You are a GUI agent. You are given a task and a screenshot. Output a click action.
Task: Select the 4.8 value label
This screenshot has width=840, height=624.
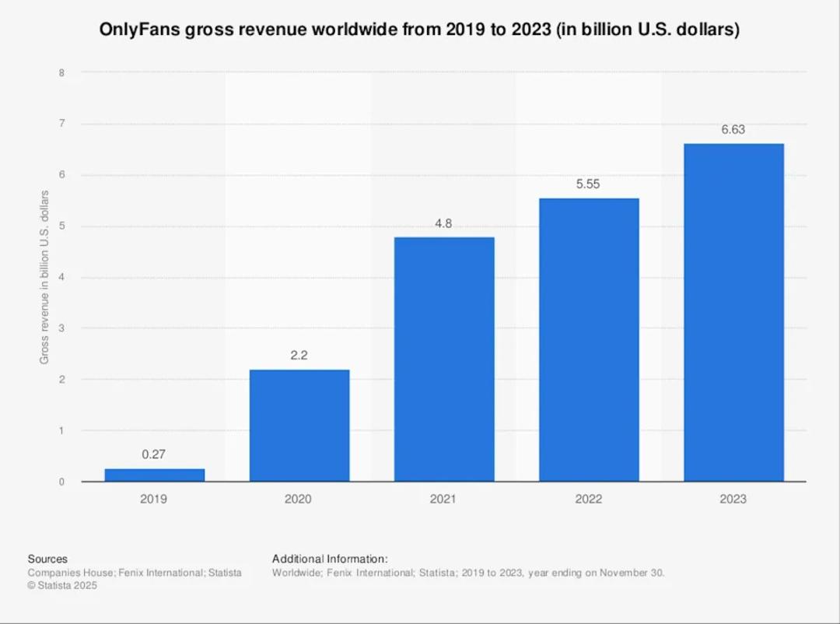tap(443, 223)
